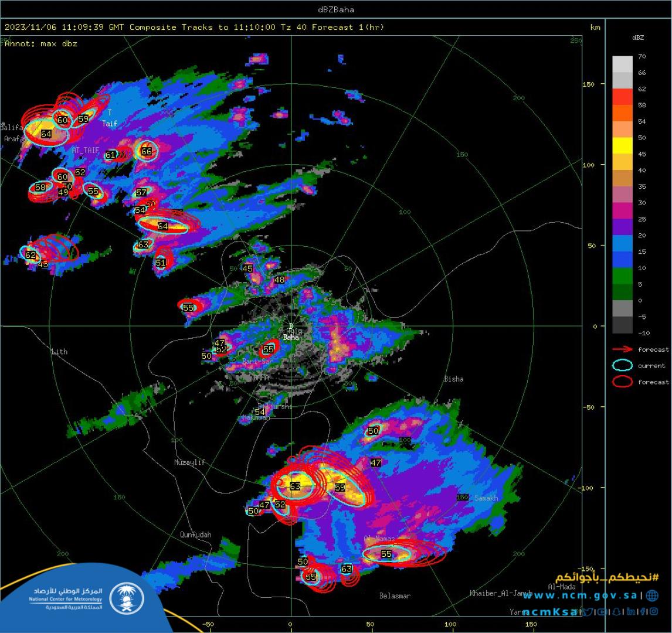Click the globe website icon
Viewport: 672px width, 633px height.
pyautogui.click(x=652, y=595)
